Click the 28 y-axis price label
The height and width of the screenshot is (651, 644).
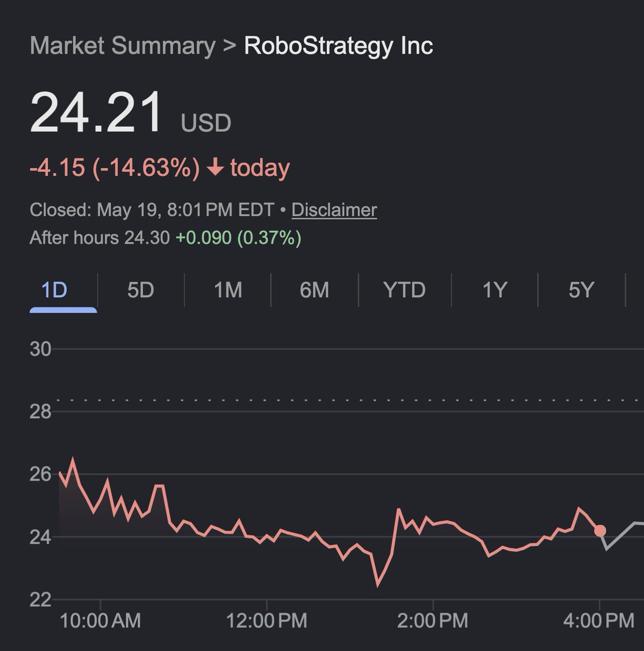(x=41, y=412)
